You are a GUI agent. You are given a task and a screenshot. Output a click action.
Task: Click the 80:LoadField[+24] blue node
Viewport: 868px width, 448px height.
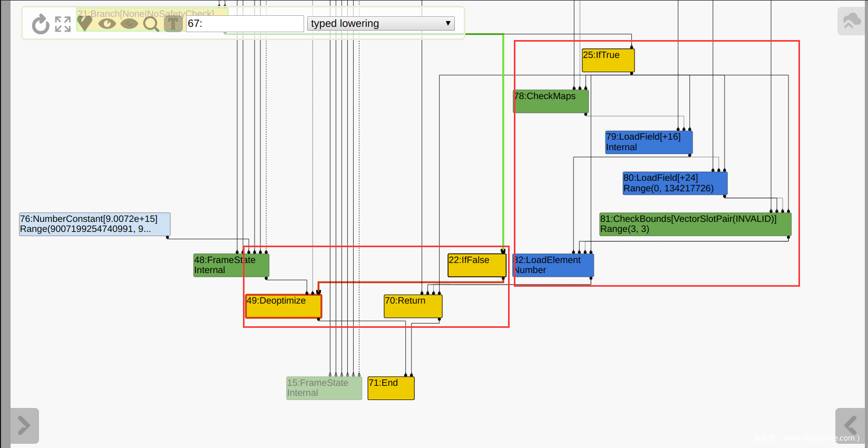tap(675, 183)
